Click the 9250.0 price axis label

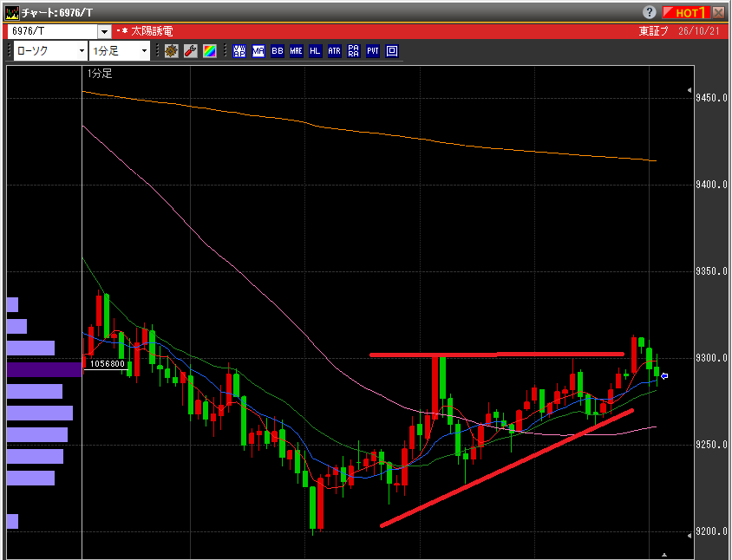(x=711, y=445)
